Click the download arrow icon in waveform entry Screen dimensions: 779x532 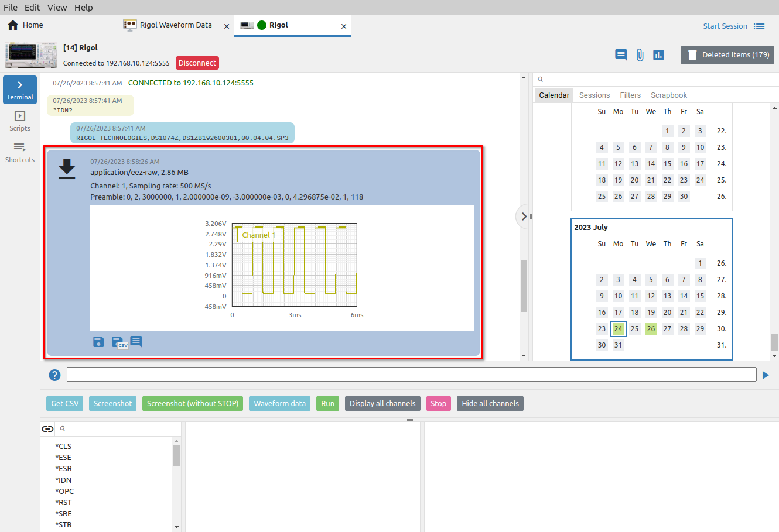pos(67,169)
